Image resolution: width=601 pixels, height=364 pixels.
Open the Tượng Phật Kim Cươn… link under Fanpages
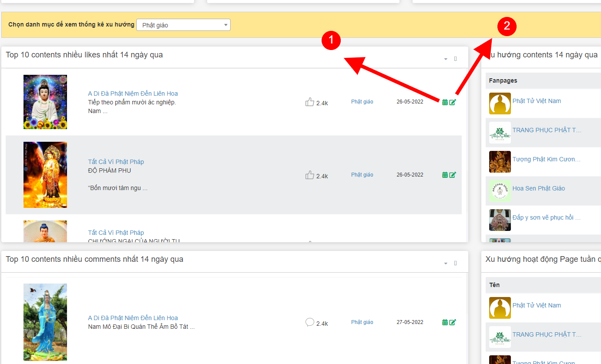tap(547, 159)
